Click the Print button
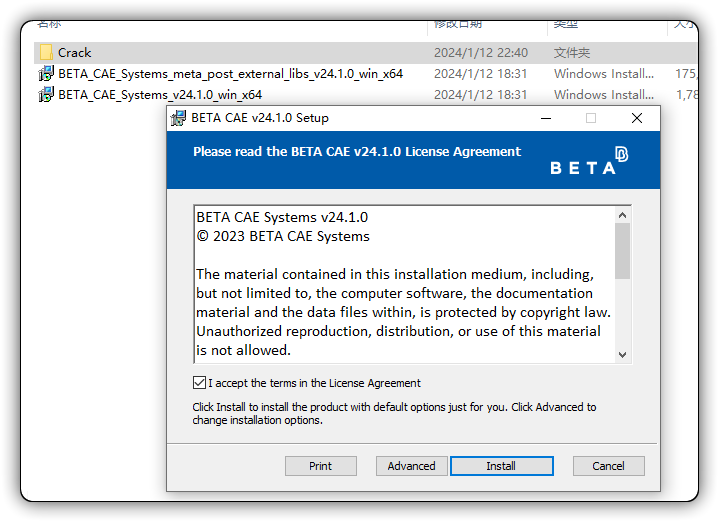This screenshot has width=719, height=522. pos(321,466)
